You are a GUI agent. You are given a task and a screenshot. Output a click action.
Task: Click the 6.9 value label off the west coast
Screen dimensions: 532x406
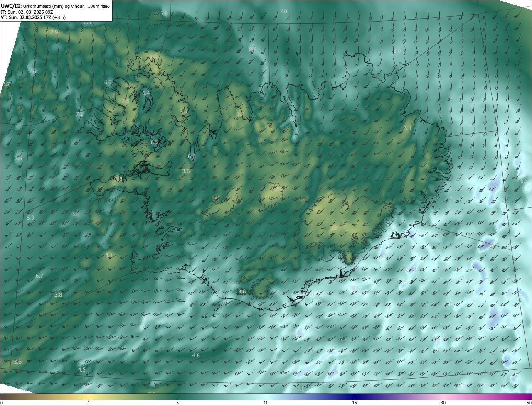30,218
